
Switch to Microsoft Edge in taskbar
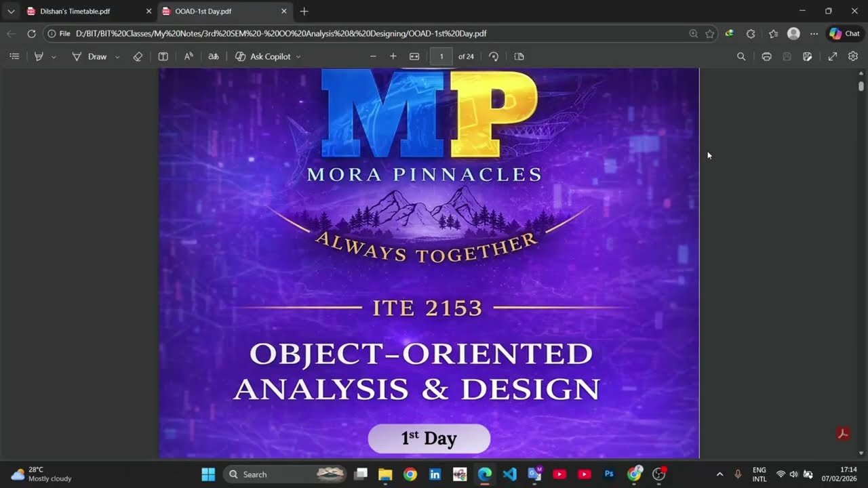tap(484, 474)
